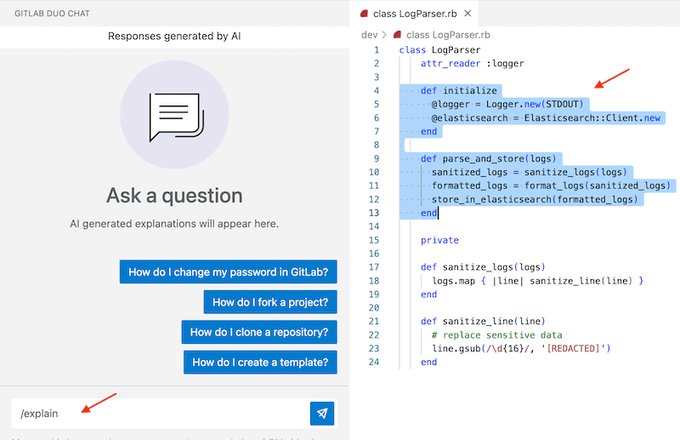Send the chat message with paper plane button
Image resolution: width=680 pixels, height=440 pixels.
322,413
